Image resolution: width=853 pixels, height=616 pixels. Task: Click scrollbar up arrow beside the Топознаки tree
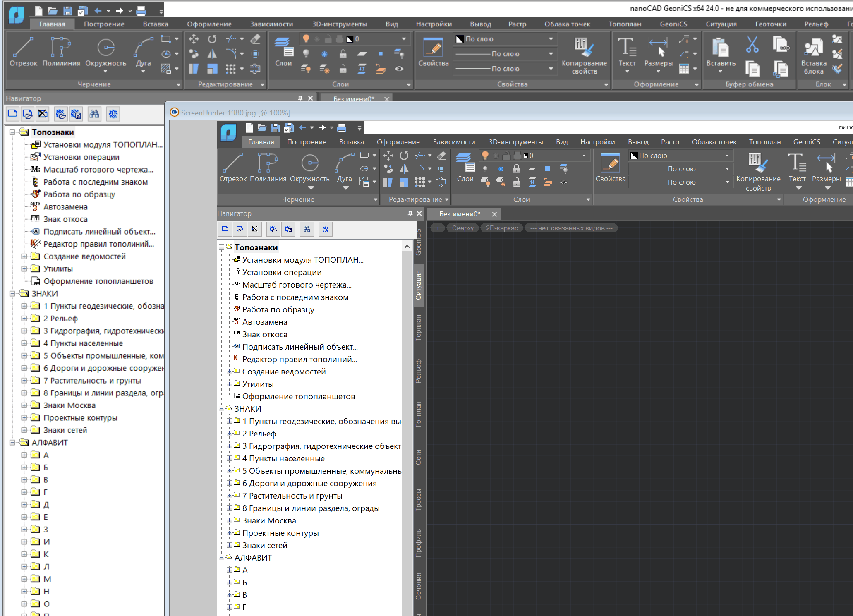pos(407,247)
